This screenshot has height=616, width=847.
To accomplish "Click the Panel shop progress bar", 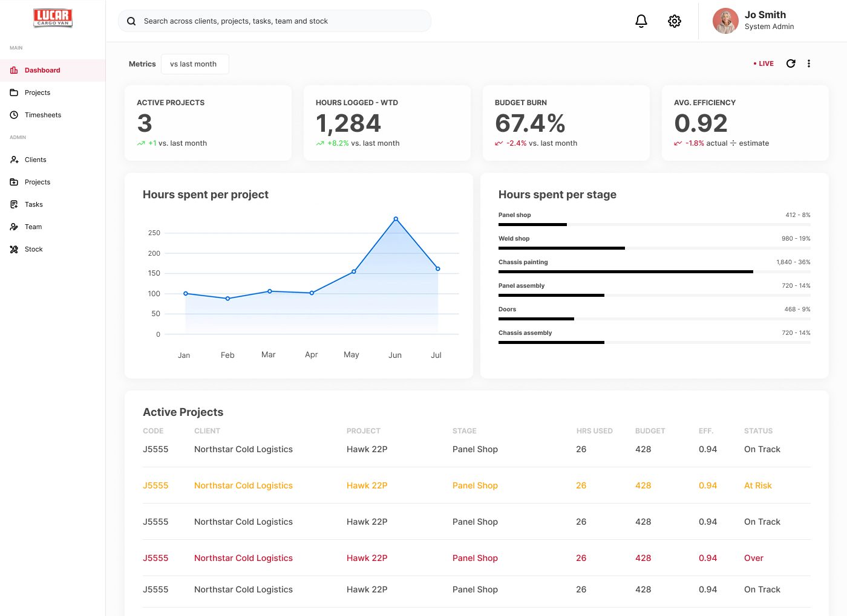I will point(655,224).
